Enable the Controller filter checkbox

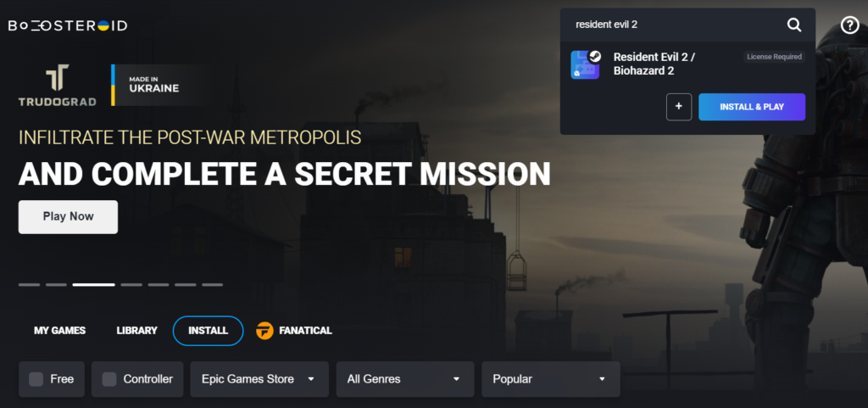(109, 379)
